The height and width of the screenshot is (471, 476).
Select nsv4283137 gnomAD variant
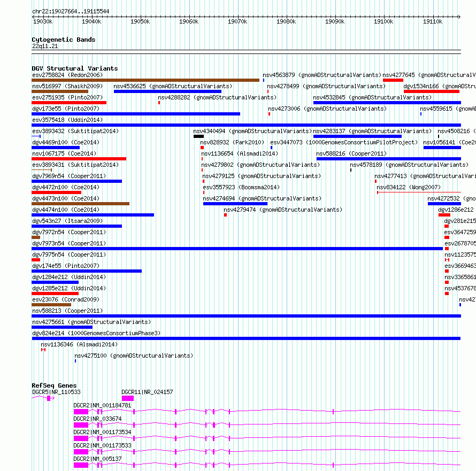click(x=372, y=131)
